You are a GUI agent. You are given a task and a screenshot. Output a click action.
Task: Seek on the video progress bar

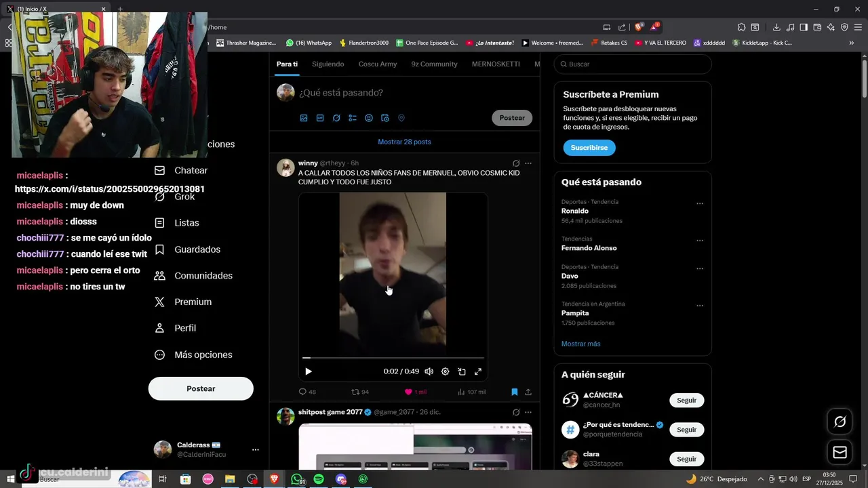(x=393, y=357)
